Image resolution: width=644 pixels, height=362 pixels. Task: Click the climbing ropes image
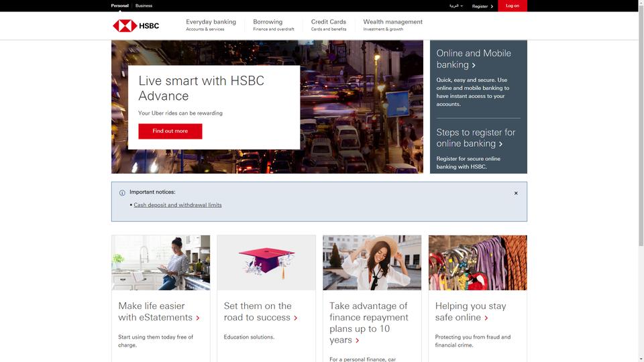(x=478, y=263)
